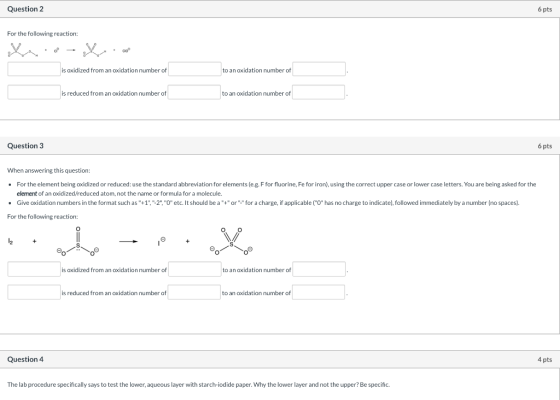Click the iodide ion product in Question 3
The height and width of the screenshot is (400, 560).
pos(161,241)
